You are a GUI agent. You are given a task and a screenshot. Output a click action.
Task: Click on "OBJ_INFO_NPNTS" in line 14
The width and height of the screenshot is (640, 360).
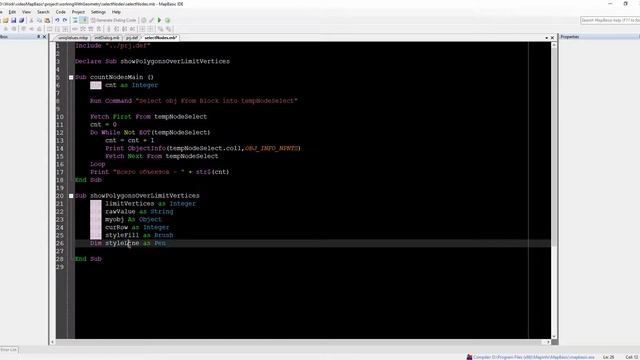coord(271,148)
